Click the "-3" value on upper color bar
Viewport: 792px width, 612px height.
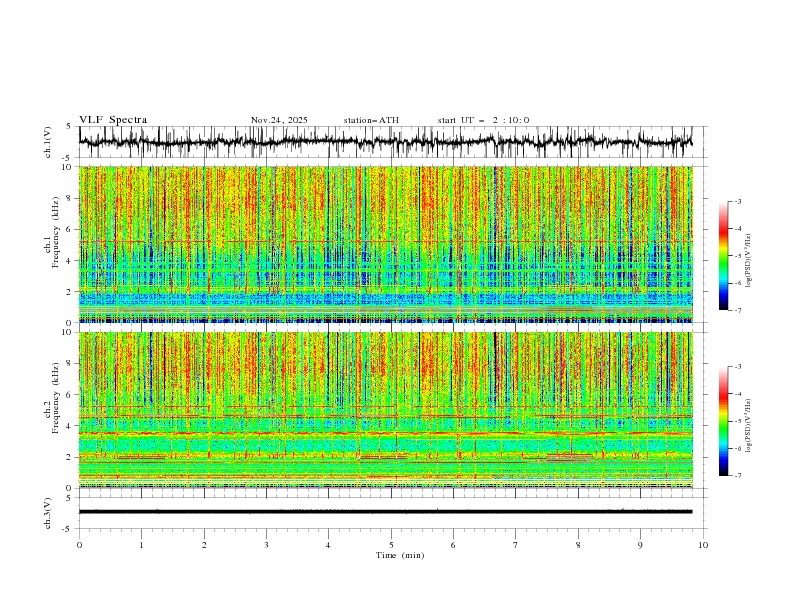[x=738, y=201]
